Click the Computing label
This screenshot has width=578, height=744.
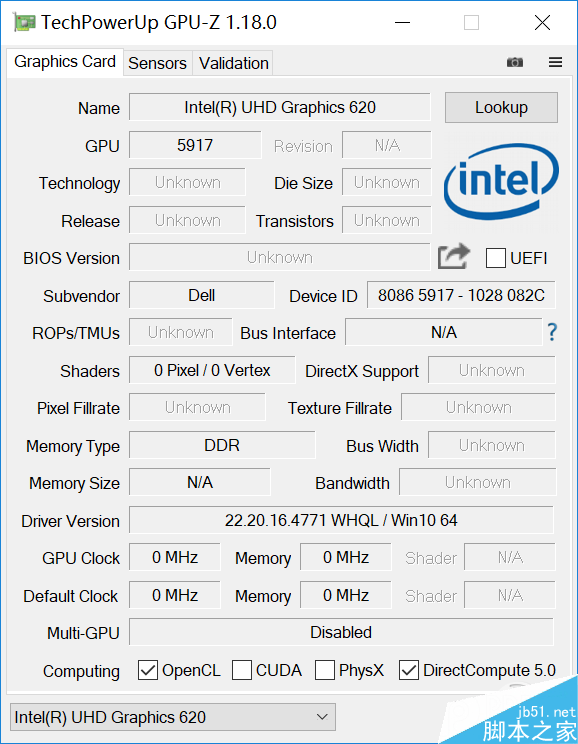point(81,671)
